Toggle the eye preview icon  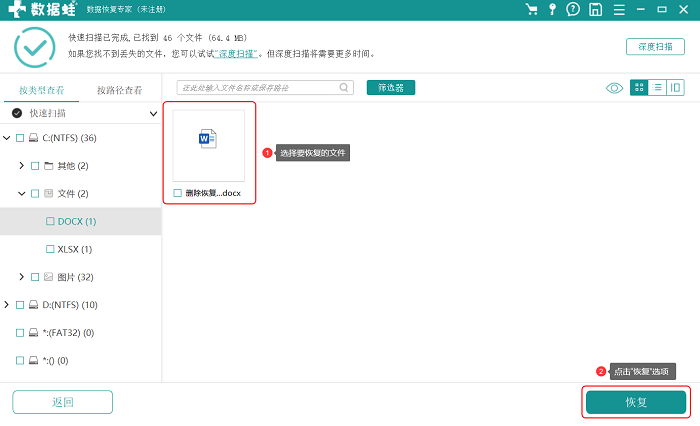[614, 88]
